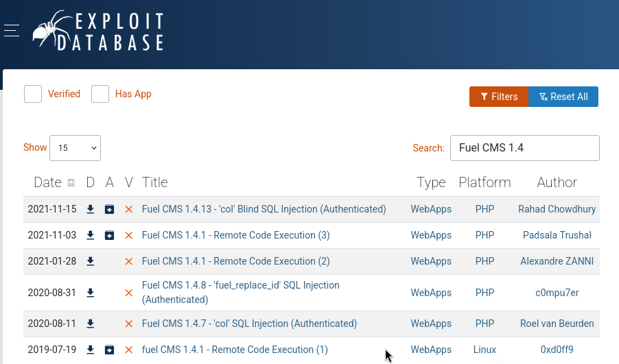Click unverified X icon on 2020-08-11 row
This screenshot has width=619, height=364.
129,324
